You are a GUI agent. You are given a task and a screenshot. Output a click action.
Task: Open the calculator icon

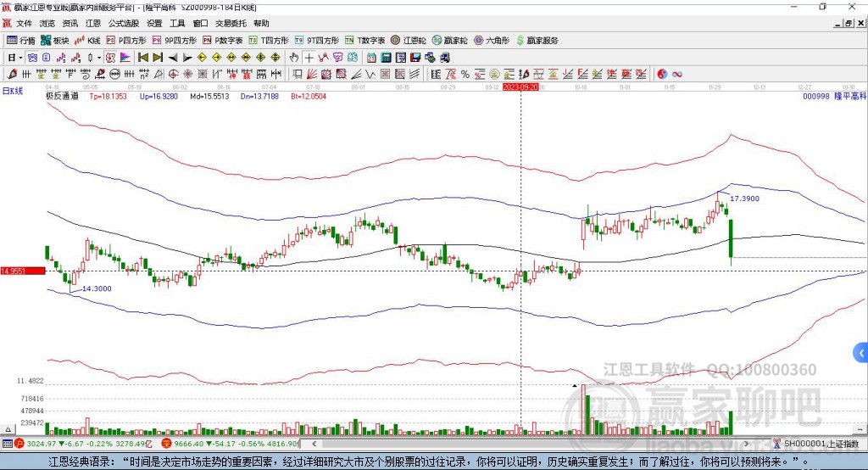point(386,58)
